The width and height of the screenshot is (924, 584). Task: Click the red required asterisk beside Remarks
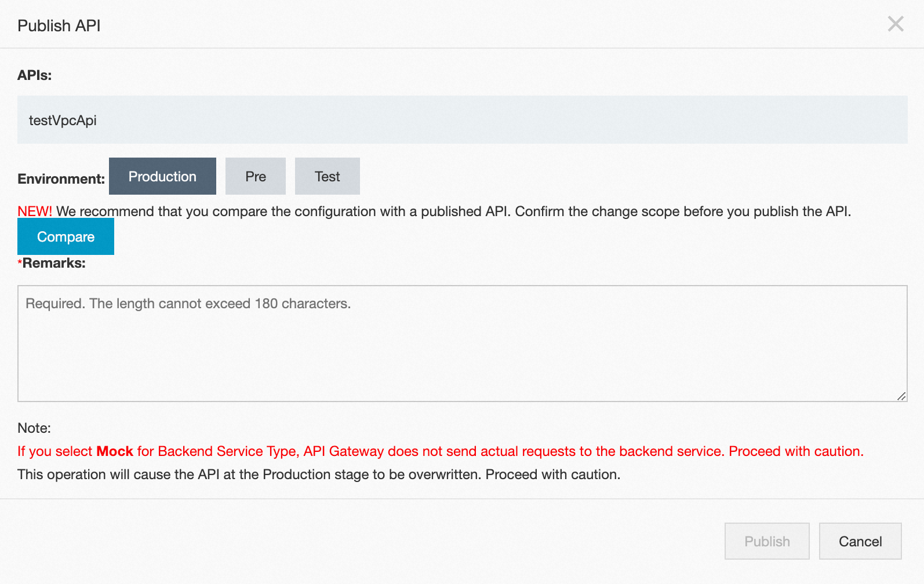tap(20, 262)
